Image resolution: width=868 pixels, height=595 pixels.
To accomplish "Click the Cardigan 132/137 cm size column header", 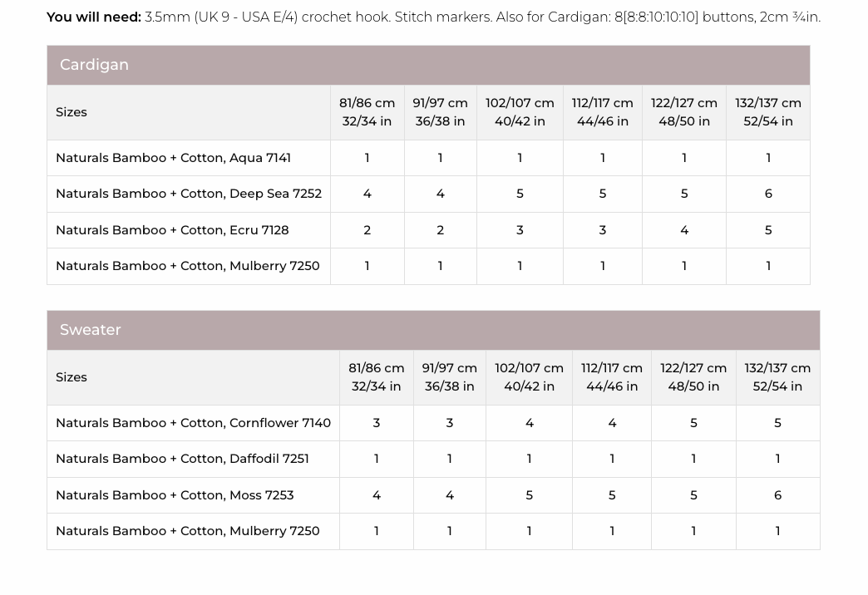I will pyautogui.click(x=767, y=112).
